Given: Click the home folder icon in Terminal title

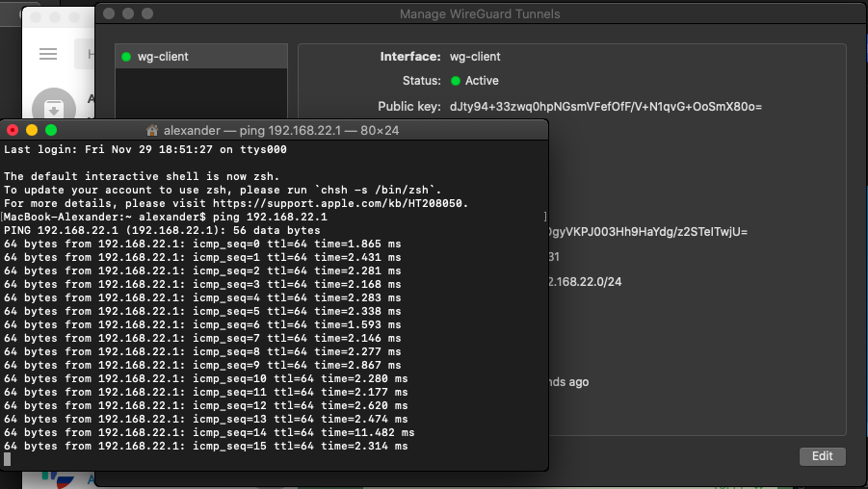Looking at the screenshot, I should [x=152, y=130].
